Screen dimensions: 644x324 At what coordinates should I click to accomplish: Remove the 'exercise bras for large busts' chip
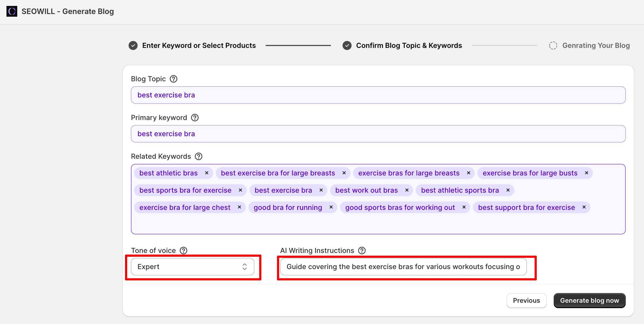tap(586, 173)
